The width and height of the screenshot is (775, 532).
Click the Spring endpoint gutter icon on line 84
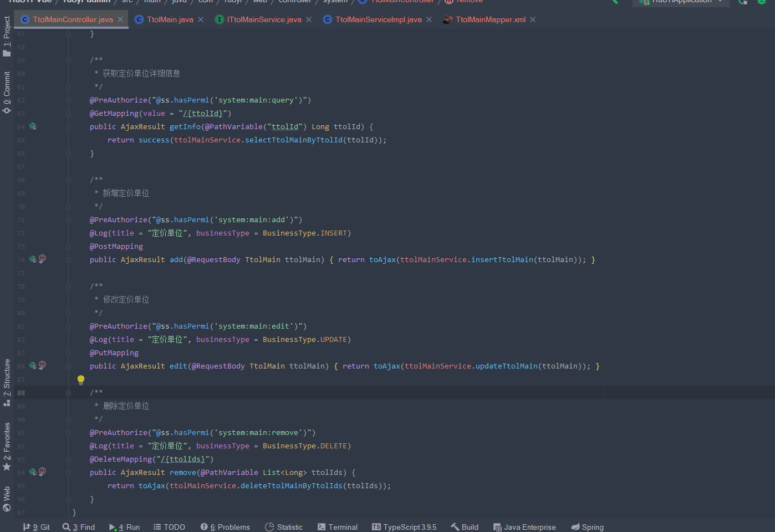[33, 366]
